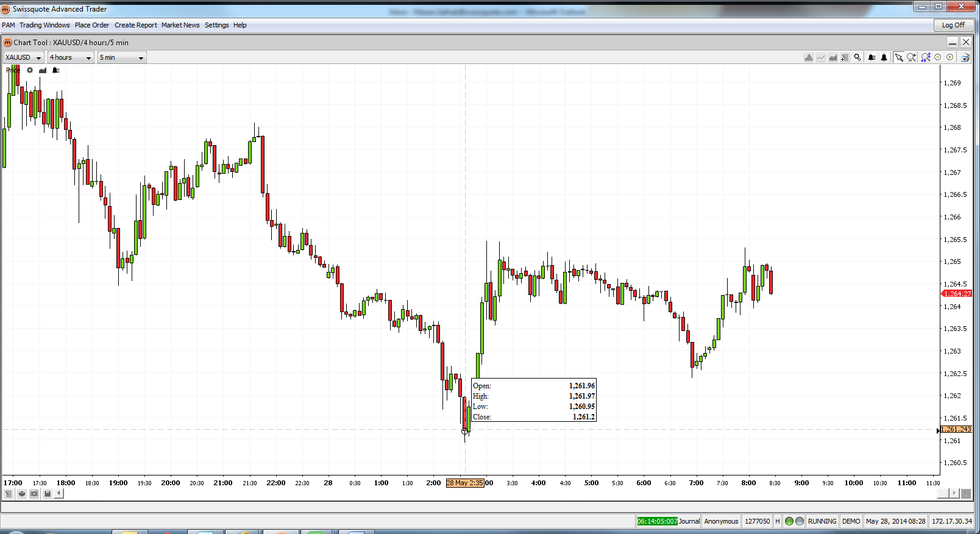Take chart snapshot with camera icon
The image size is (980, 534).
click(34, 494)
